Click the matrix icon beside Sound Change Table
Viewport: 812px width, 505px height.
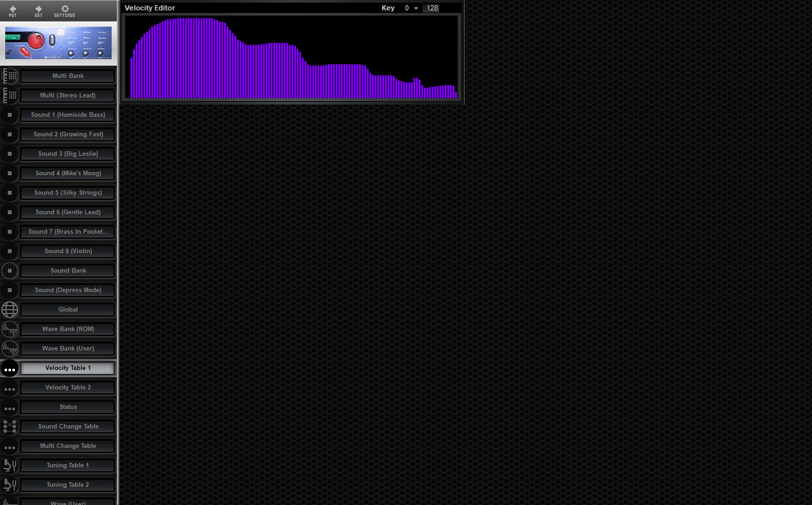[10, 426]
